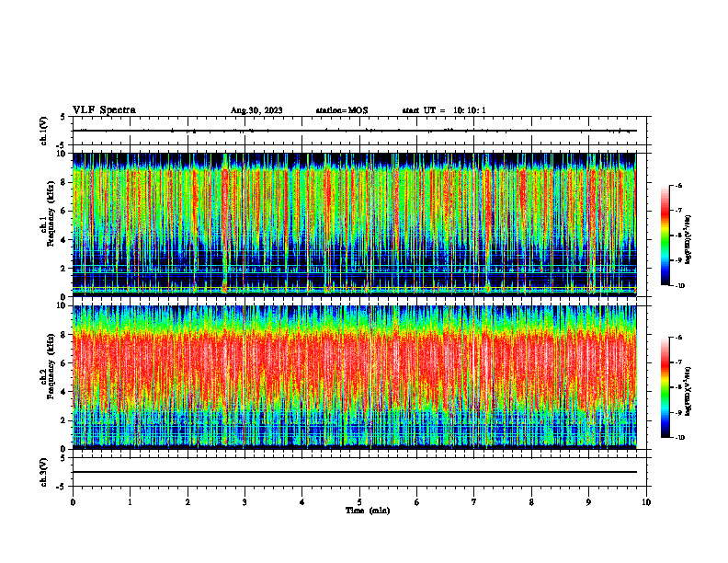Click ch.1 frequency tick label "6"
The height and width of the screenshot is (563, 728).
pos(64,212)
